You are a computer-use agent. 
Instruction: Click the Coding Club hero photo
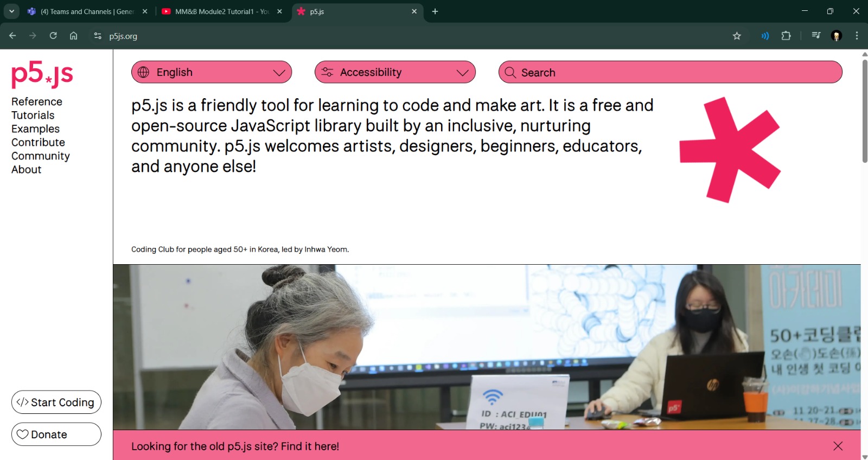click(487, 347)
